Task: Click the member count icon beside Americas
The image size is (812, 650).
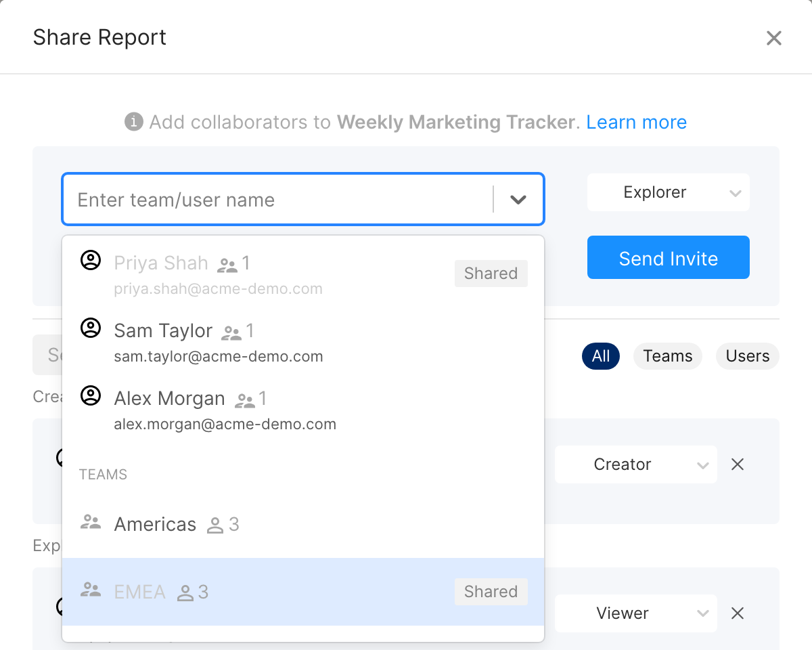Action: [x=215, y=525]
